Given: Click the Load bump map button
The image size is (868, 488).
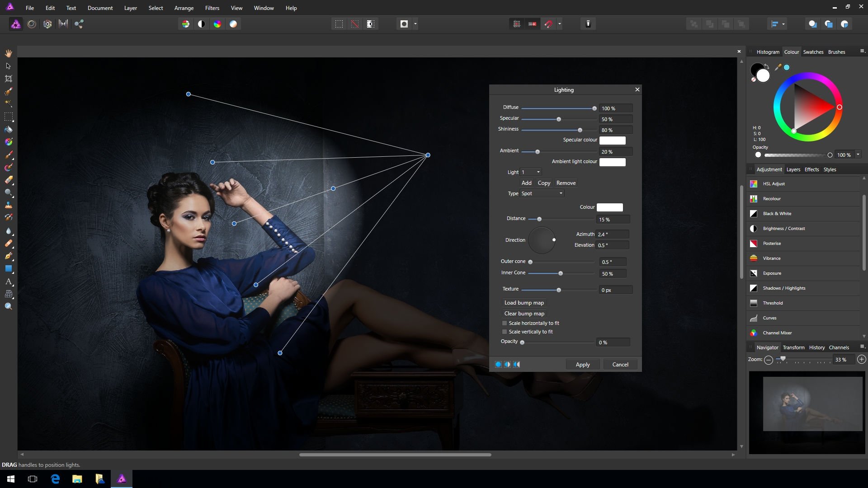Looking at the screenshot, I should click(524, 302).
